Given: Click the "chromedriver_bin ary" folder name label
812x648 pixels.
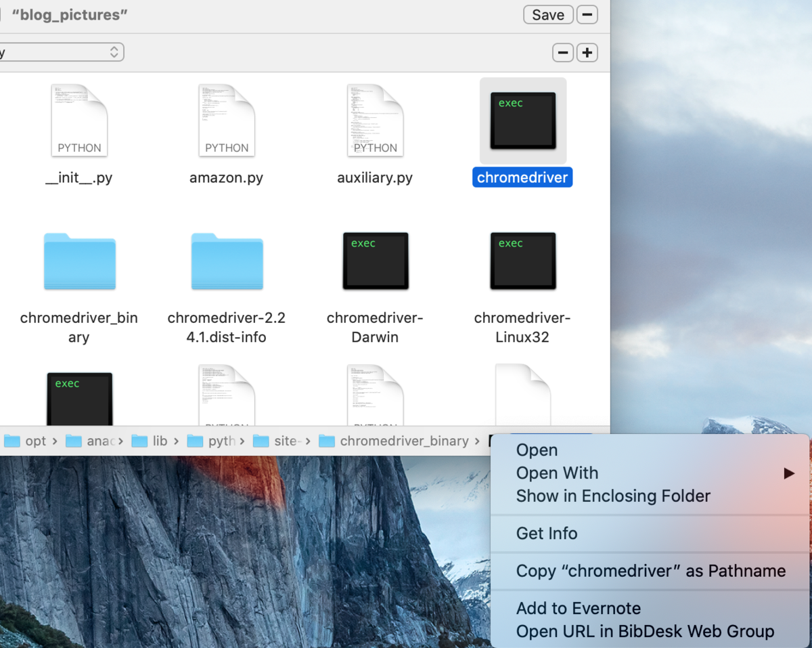Looking at the screenshot, I should [x=79, y=328].
